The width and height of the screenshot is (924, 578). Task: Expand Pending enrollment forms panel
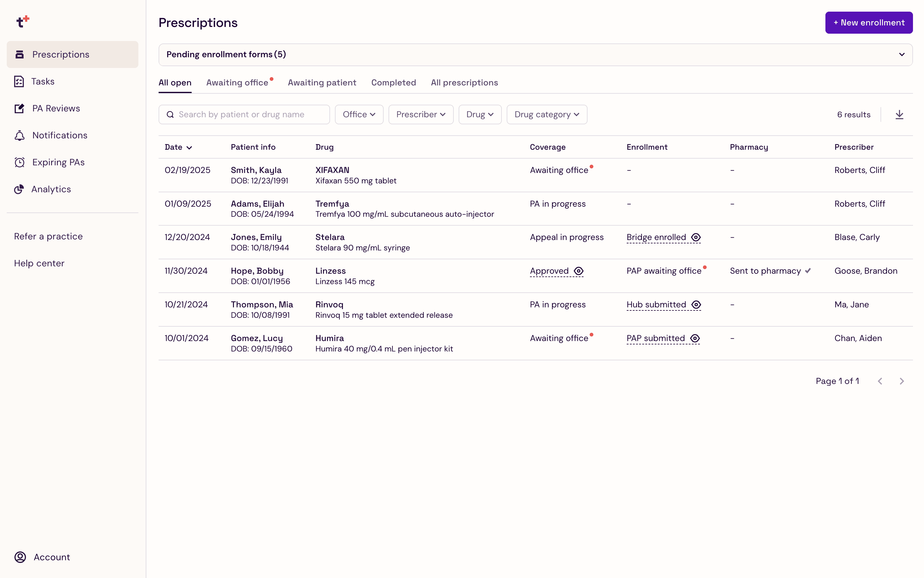pyautogui.click(x=901, y=55)
